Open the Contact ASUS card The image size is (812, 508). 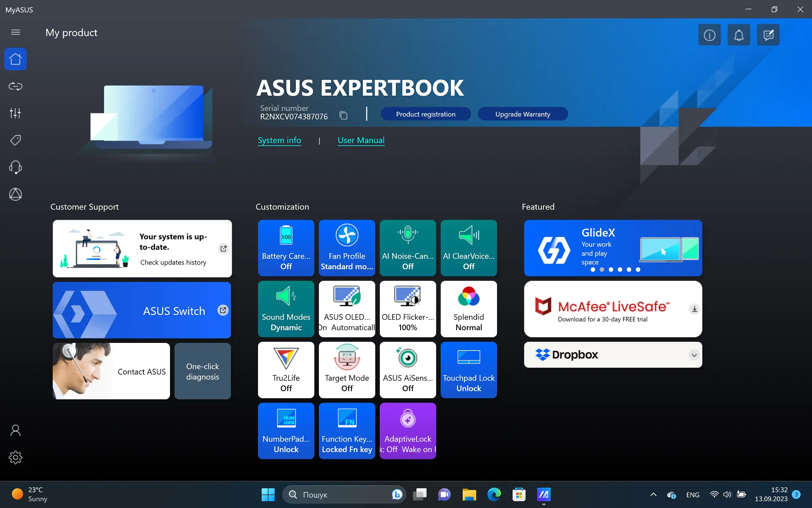[x=111, y=371]
